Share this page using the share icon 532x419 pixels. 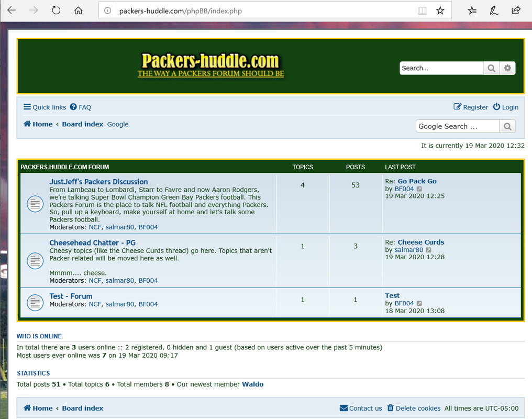click(x=516, y=10)
